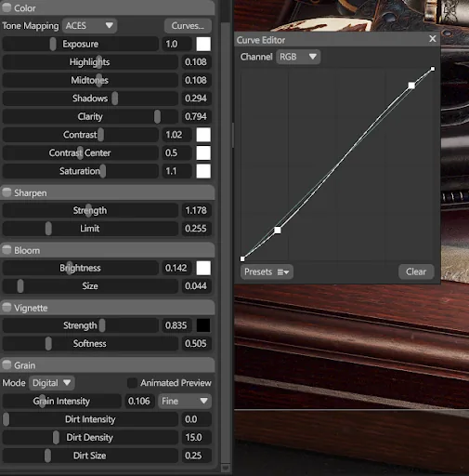Click the Curves... button
This screenshot has height=476, width=469.
[188, 26]
